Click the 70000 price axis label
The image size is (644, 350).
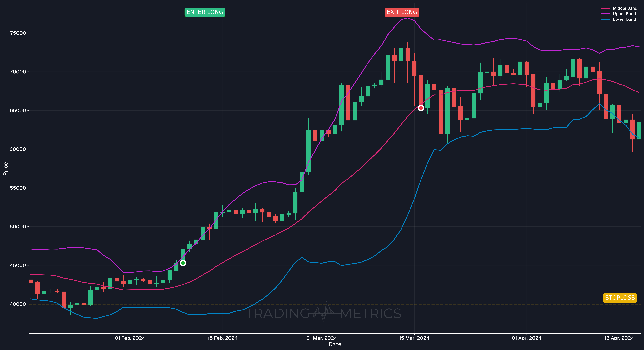[x=18, y=72]
